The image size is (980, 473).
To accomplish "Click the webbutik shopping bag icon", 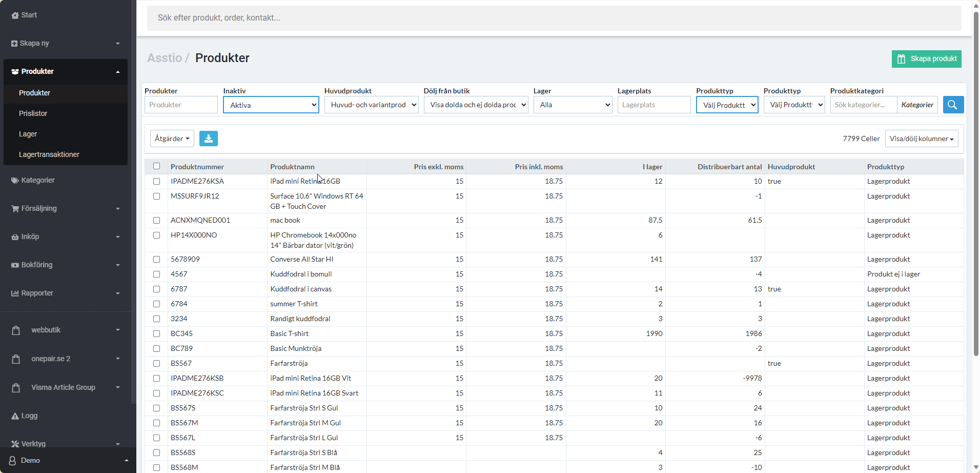I will (x=16, y=330).
